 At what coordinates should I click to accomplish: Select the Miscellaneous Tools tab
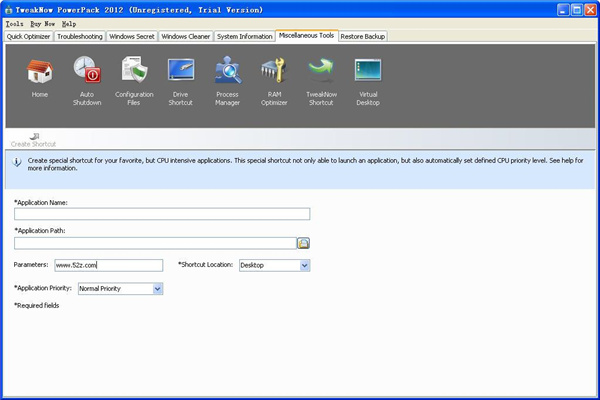click(x=307, y=36)
